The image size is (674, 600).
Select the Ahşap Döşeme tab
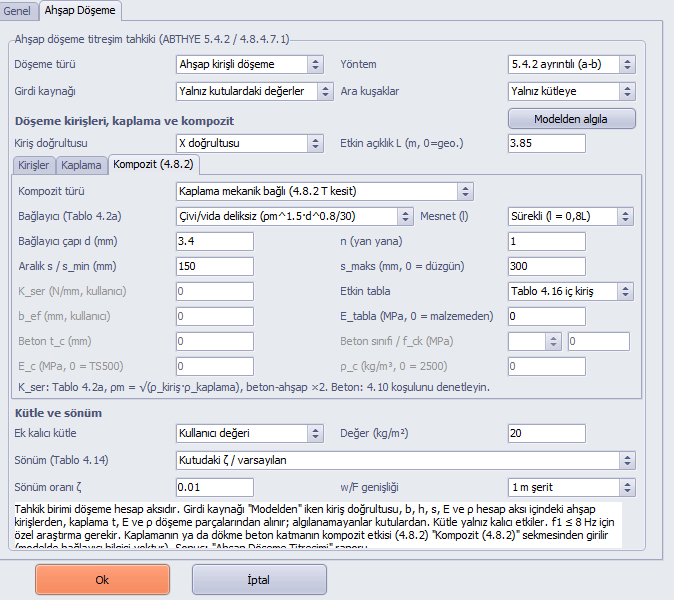pos(80,10)
